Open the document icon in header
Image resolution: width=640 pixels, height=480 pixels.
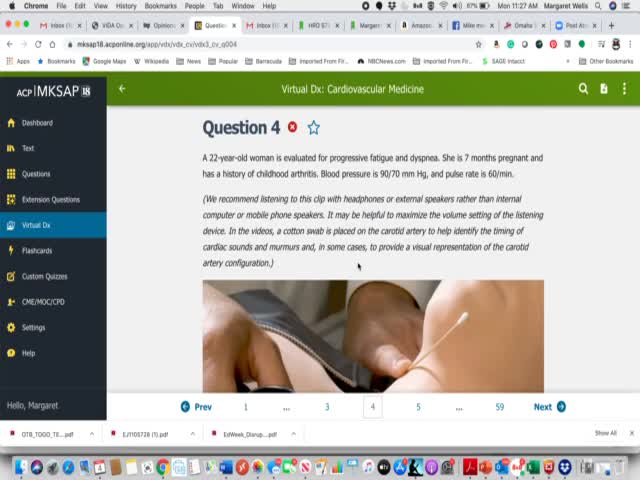tap(604, 89)
